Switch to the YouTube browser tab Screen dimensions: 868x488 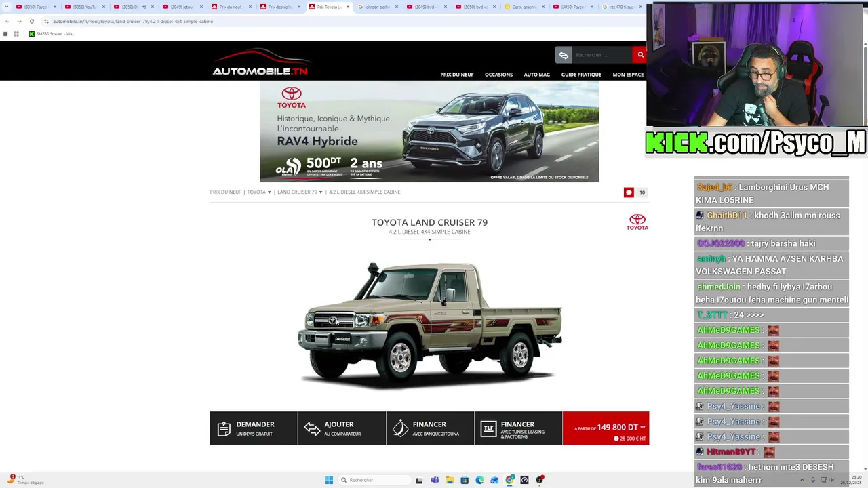click(x=84, y=7)
